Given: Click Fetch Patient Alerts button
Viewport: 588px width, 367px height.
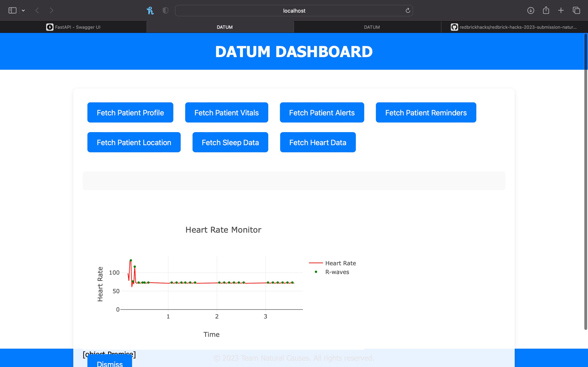Looking at the screenshot, I should click(322, 113).
